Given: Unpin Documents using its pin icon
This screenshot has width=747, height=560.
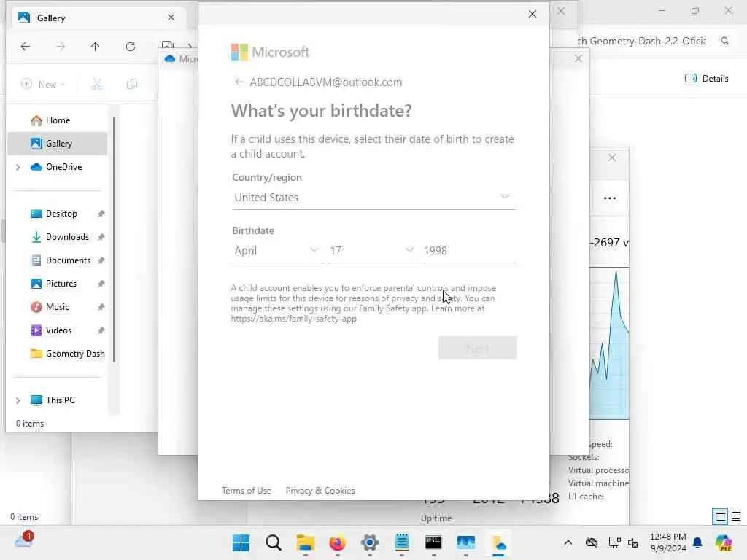Looking at the screenshot, I should [101, 260].
